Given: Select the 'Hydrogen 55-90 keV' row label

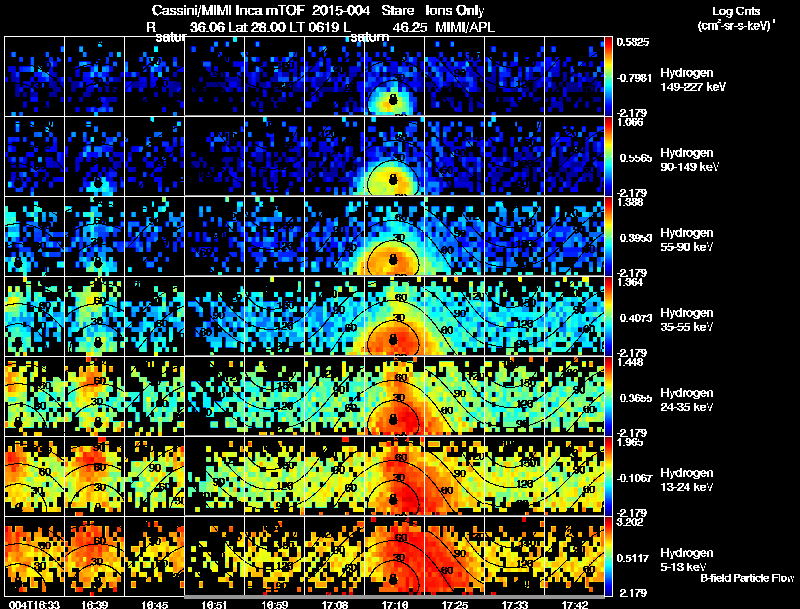Looking at the screenshot, I should 687,240.
